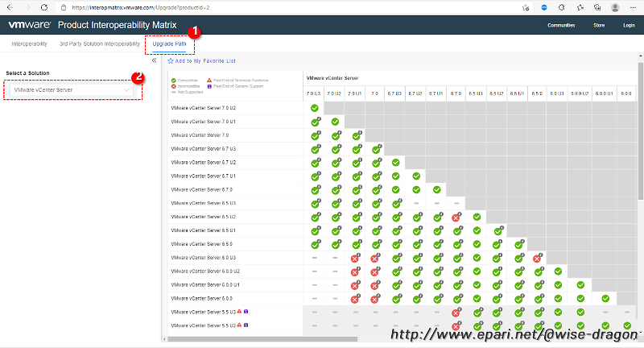This screenshot has width=644, height=348.
Task: Click the VMware vCenter Server 6.0 U3 row label
Action: click(x=204, y=258)
